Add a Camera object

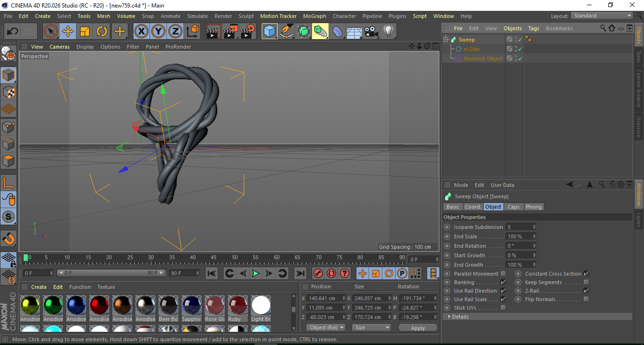[372, 32]
